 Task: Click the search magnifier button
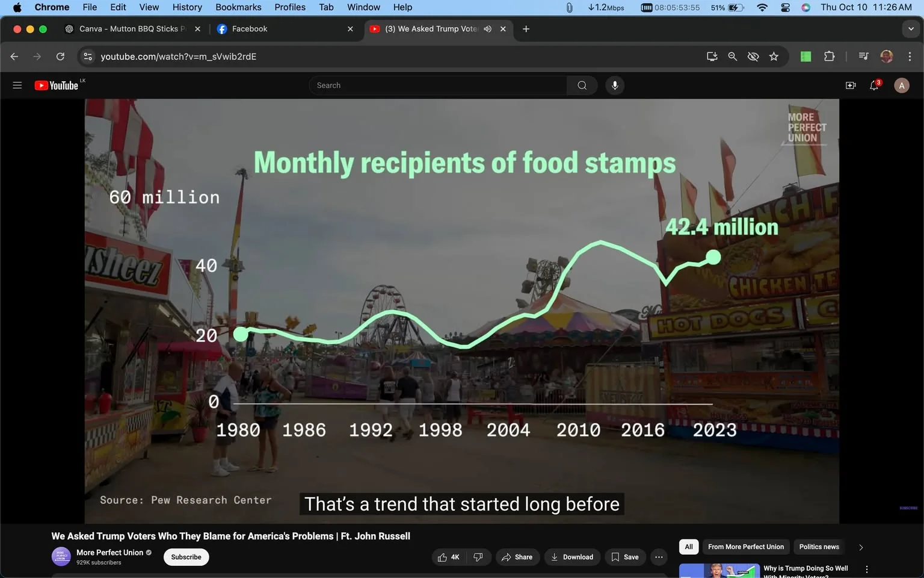pos(582,85)
